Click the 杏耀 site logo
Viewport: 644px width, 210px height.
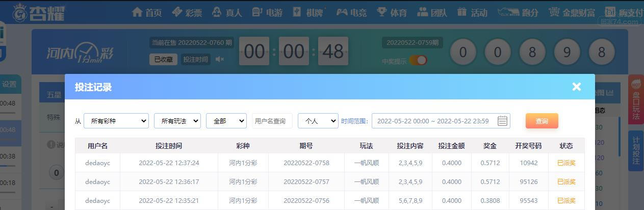pos(39,12)
